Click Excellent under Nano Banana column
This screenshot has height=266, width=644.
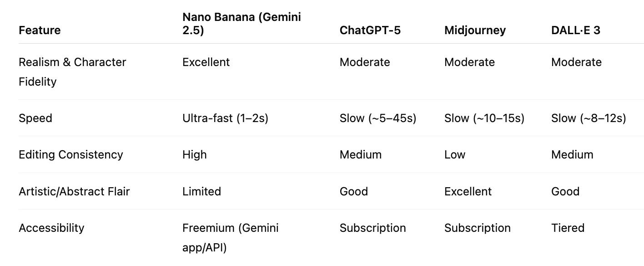coord(206,62)
